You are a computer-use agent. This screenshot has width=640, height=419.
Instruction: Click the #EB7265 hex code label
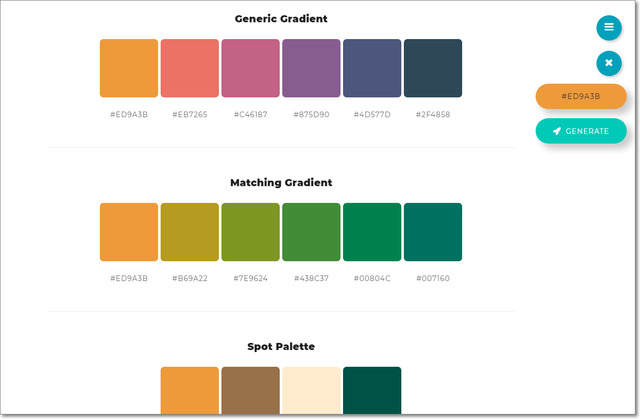(190, 114)
